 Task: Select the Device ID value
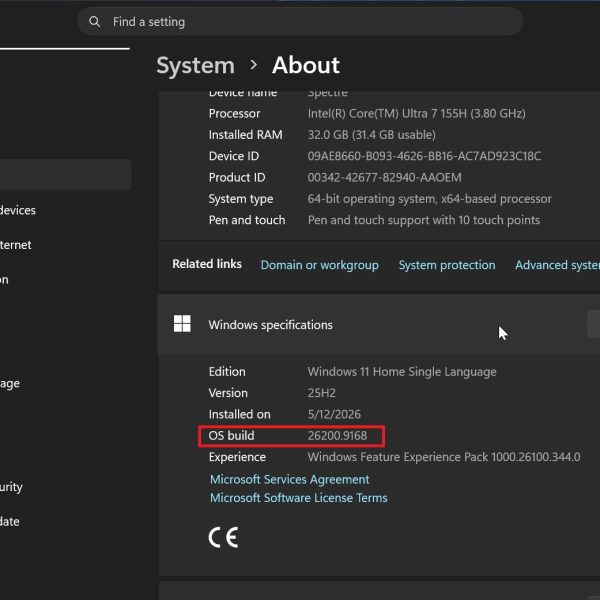click(x=424, y=156)
